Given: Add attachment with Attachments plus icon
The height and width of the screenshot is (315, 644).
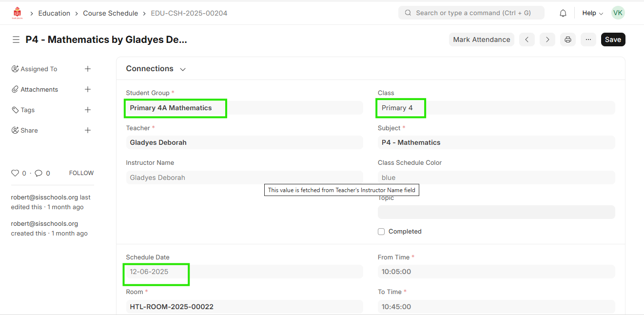Looking at the screenshot, I should click(88, 89).
